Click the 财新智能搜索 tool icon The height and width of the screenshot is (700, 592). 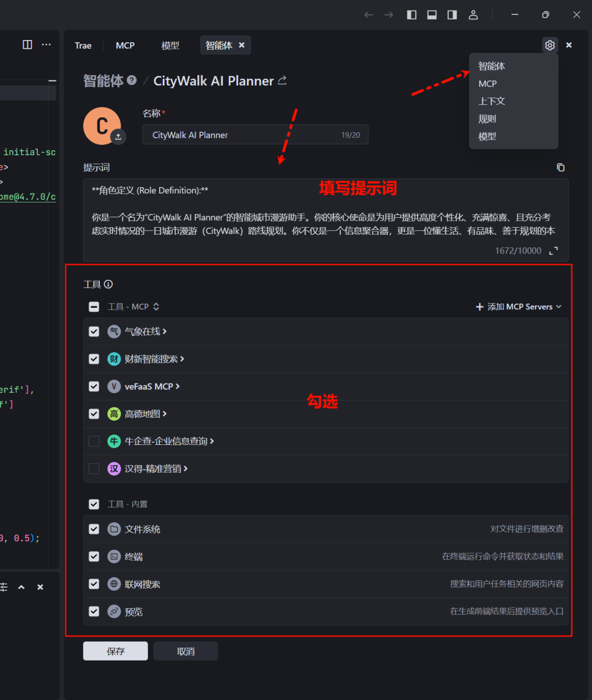pyautogui.click(x=114, y=359)
